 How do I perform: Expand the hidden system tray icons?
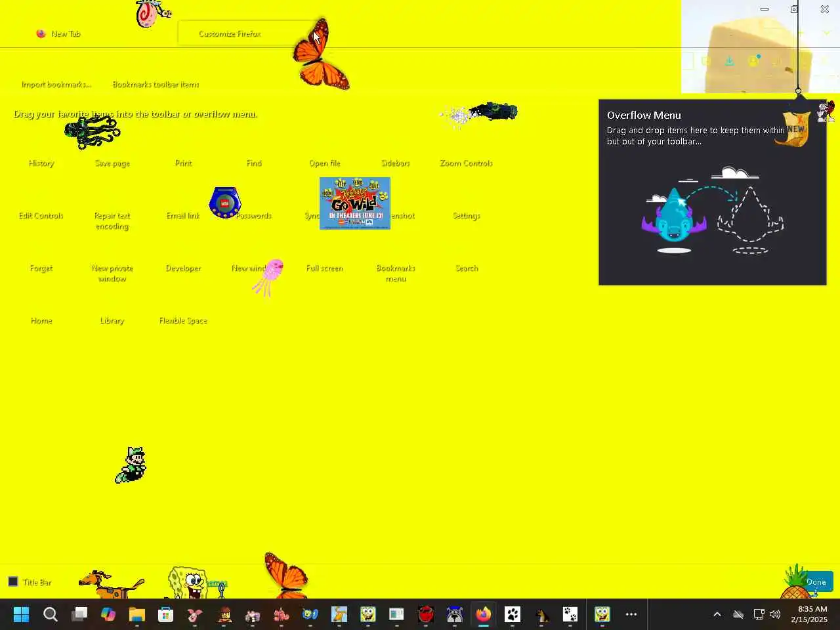coord(717,614)
